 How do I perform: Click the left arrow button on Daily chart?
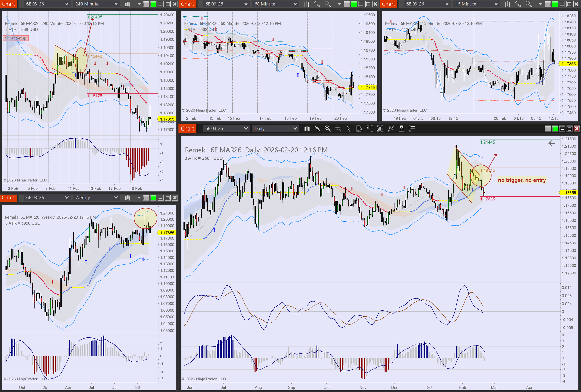click(552, 144)
